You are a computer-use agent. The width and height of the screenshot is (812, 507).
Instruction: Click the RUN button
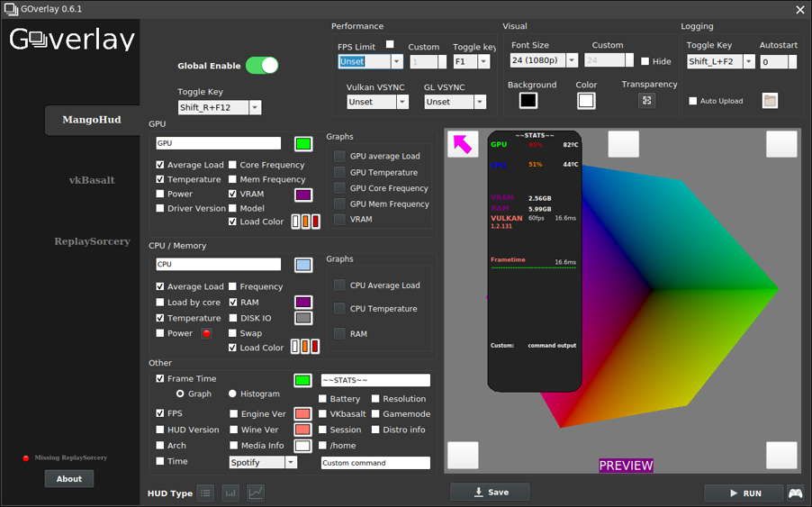(x=744, y=493)
